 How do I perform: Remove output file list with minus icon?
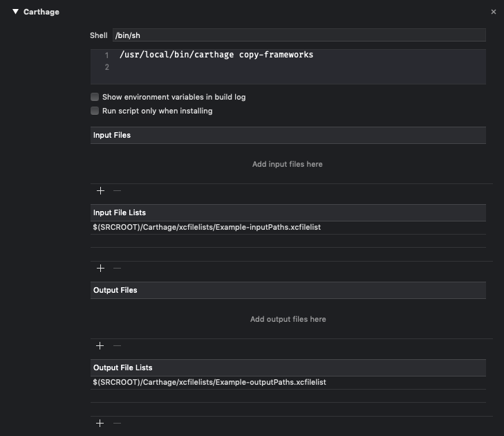click(117, 423)
